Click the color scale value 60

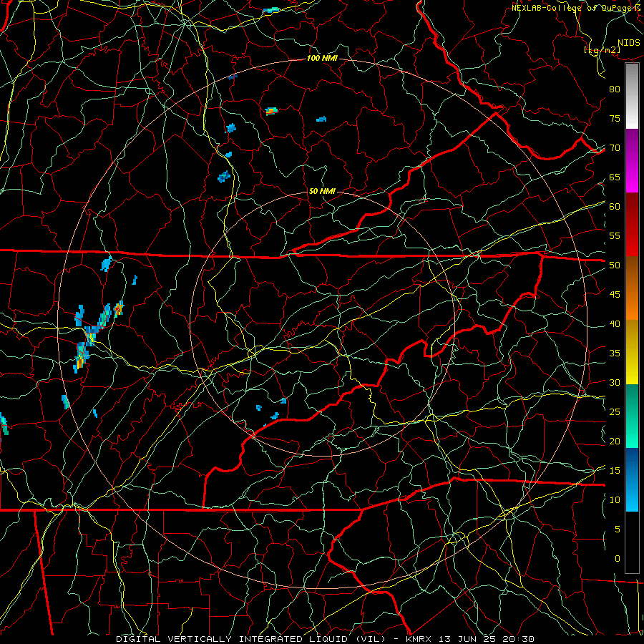(x=615, y=207)
